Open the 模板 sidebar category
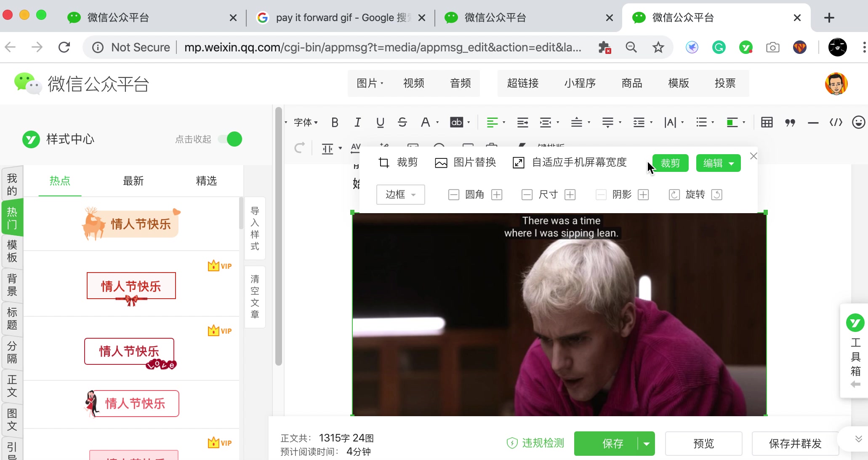 pyautogui.click(x=12, y=251)
